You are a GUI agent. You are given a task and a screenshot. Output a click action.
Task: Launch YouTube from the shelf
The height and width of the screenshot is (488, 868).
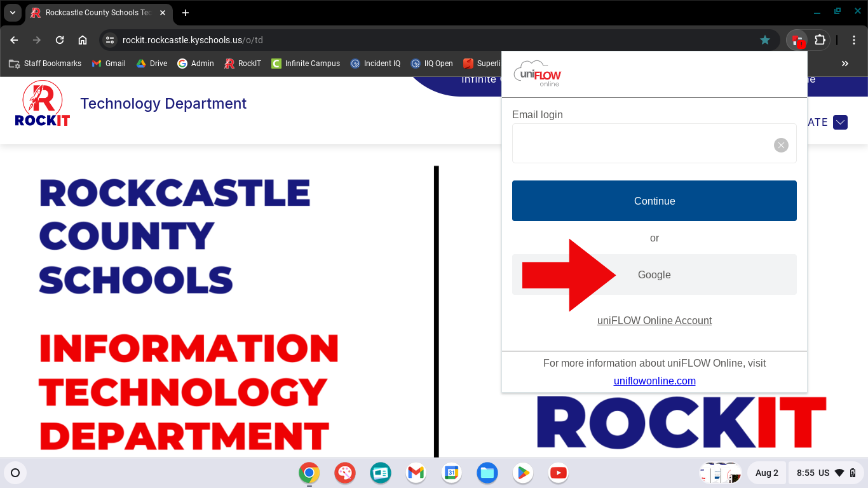559,473
